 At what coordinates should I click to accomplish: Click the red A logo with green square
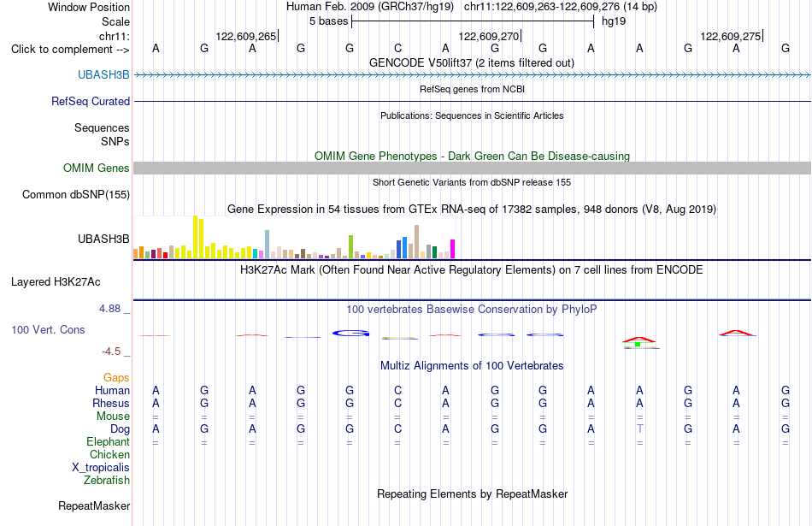click(x=638, y=341)
